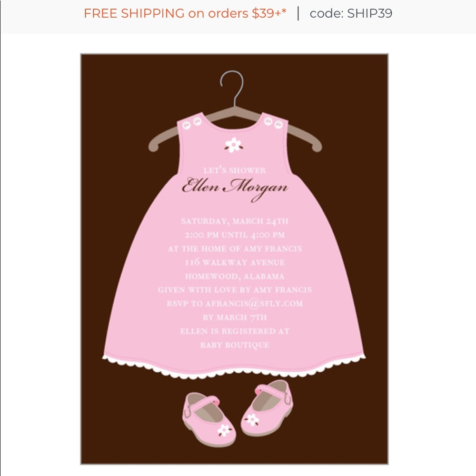Click the 2:00 PM UNTIL 4:00 PM line
This screenshot has width=476, height=476.
click(235, 235)
